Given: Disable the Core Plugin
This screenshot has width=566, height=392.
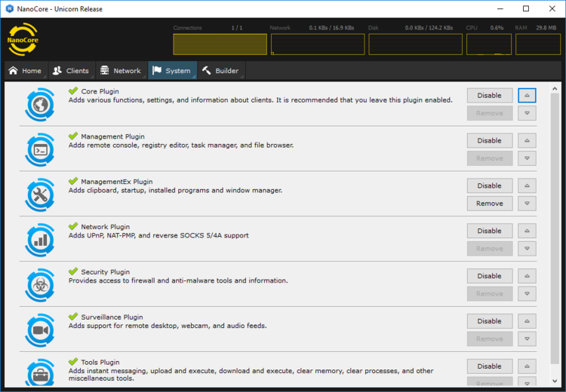Looking at the screenshot, I should point(490,96).
